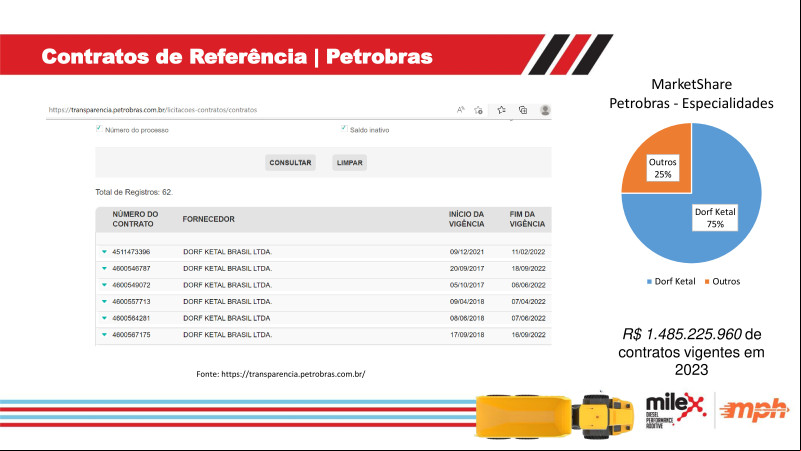Expand contract row 4600546787
Image resolution: width=801 pixels, height=451 pixels.
point(104,268)
